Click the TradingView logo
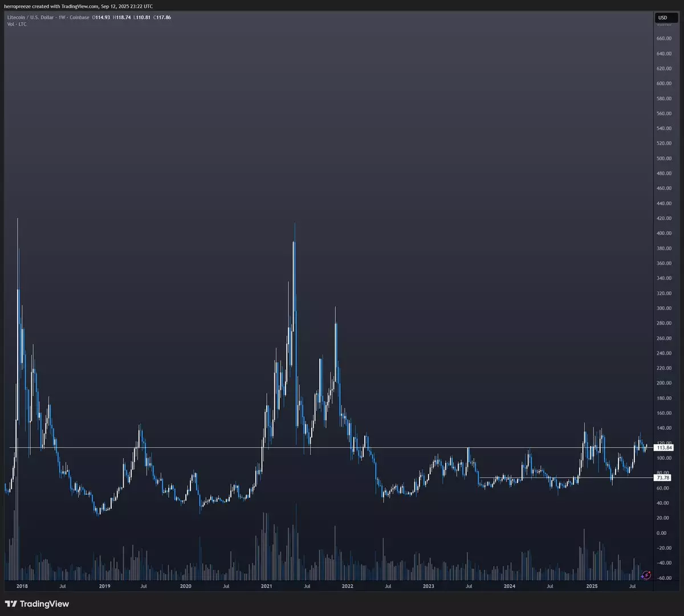 point(37,603)
